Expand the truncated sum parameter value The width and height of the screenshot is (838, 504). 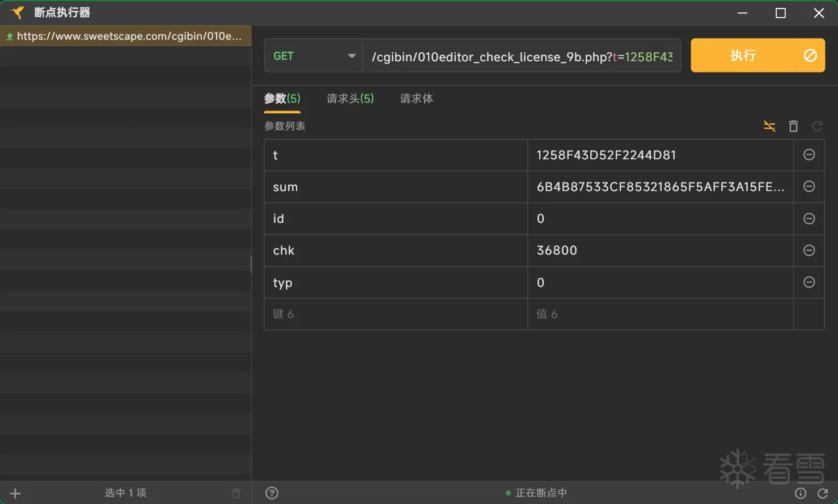click(x=660, y=187)
